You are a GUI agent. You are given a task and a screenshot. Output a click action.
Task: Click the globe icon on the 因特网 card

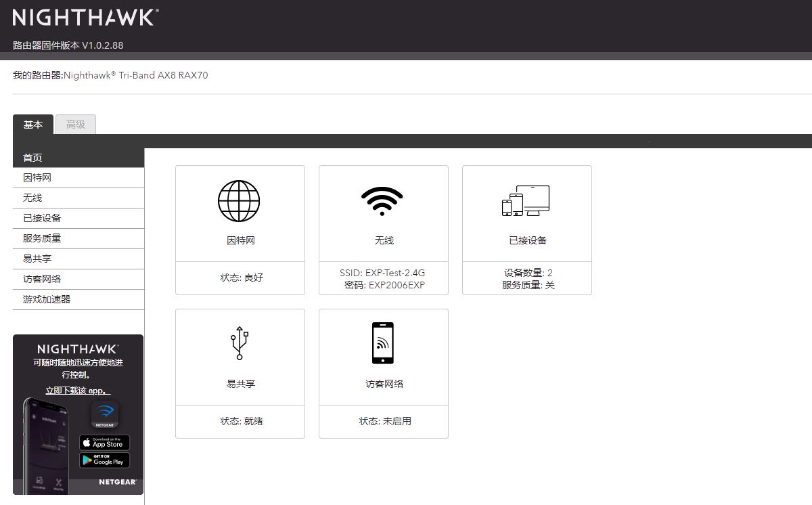[239, 201]
